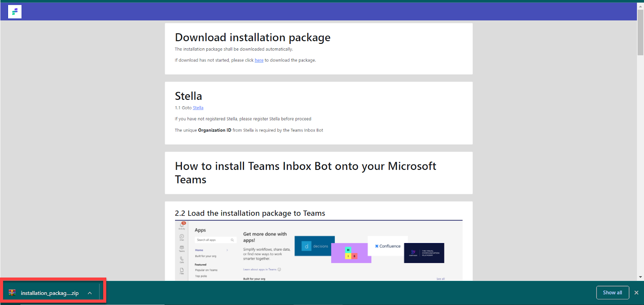This screenshot has width=644, height=305.
Task: Select Home in the Apps navigation
Action: click(199, 250)
